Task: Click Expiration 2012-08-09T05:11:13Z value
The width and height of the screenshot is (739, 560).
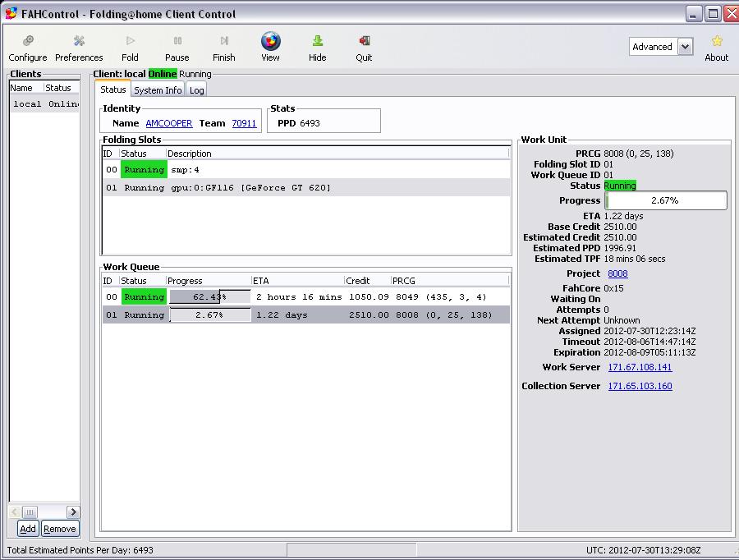Action: click(x=650, y=352)
